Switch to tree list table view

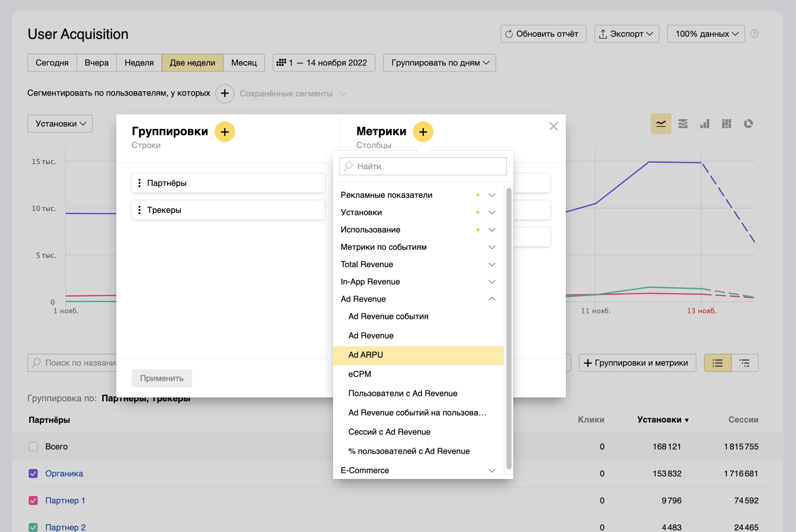pos(744,363)
